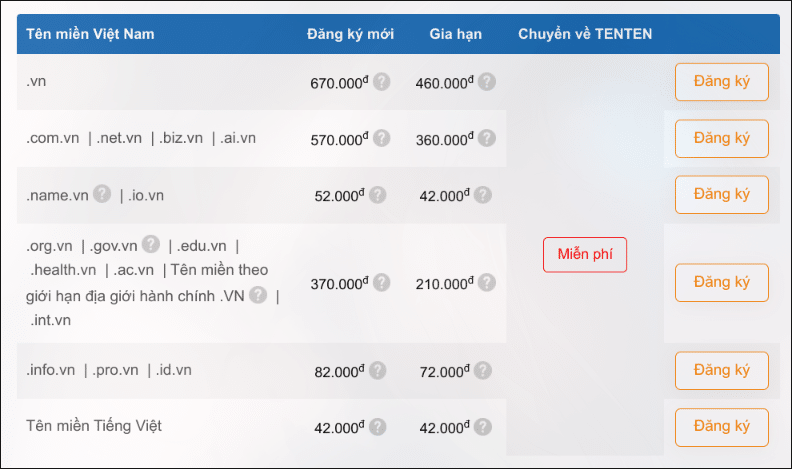Click question mark next to .gov.vn

click(151, 244)
